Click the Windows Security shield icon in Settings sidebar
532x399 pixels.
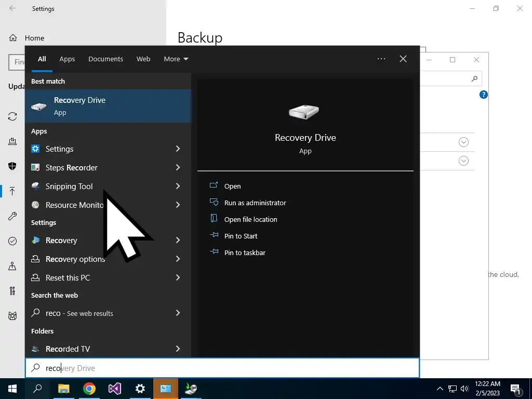point(12,166)
